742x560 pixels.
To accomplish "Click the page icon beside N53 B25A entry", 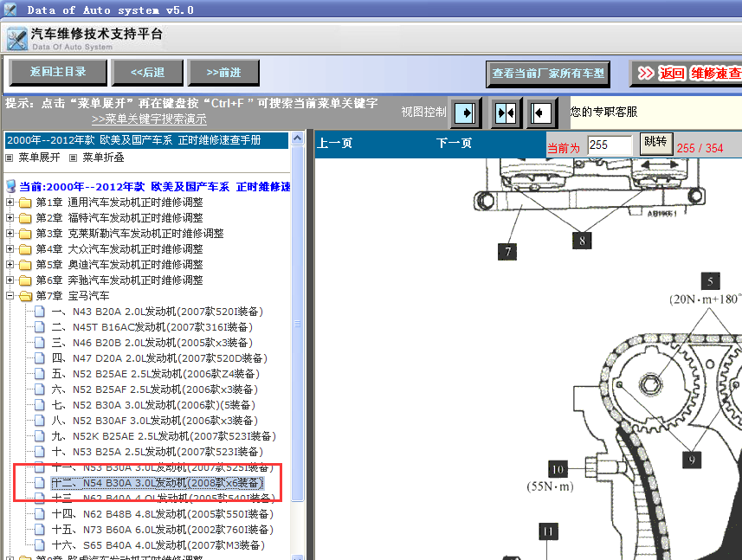I will pyautogui.click(x=40, y=452).
